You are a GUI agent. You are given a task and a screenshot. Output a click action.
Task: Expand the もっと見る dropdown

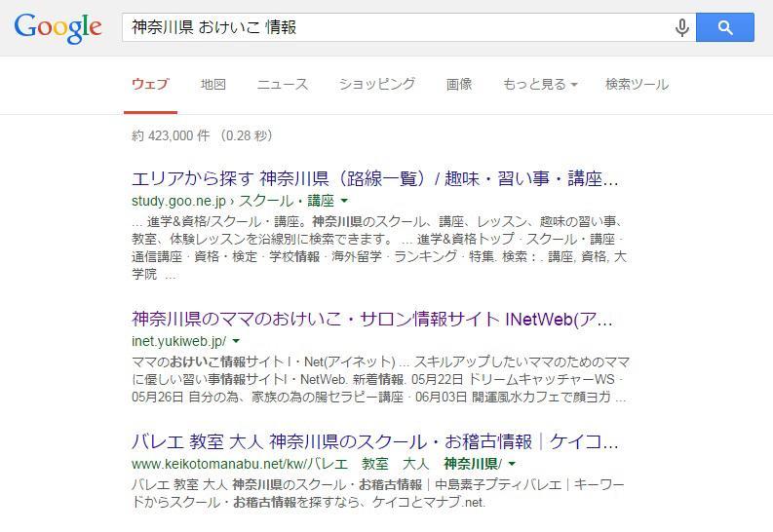click(x=540, y=84)
